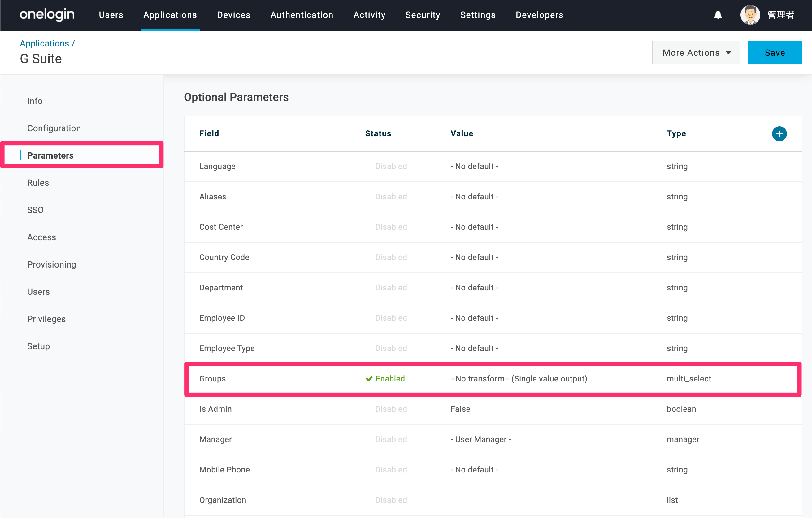The image size is (812, 518).
Task: Switch to the Configuration sidebar tab
Action: point(54,128)
